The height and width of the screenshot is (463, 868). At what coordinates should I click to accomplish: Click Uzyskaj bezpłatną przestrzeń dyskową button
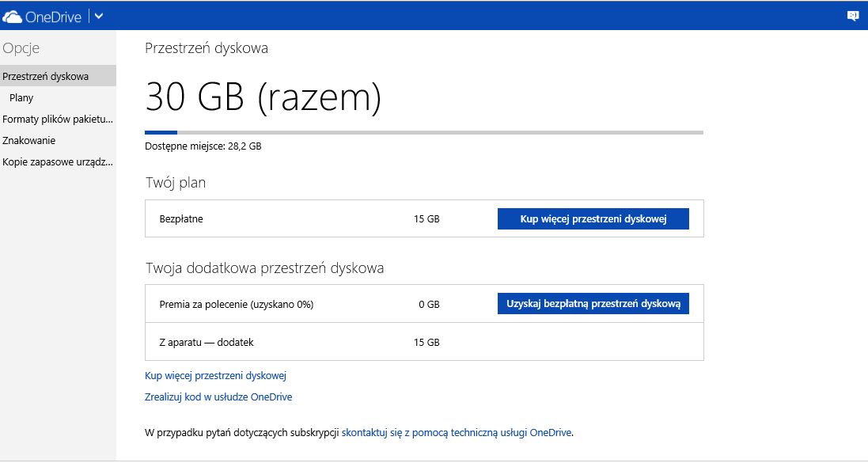593,303
